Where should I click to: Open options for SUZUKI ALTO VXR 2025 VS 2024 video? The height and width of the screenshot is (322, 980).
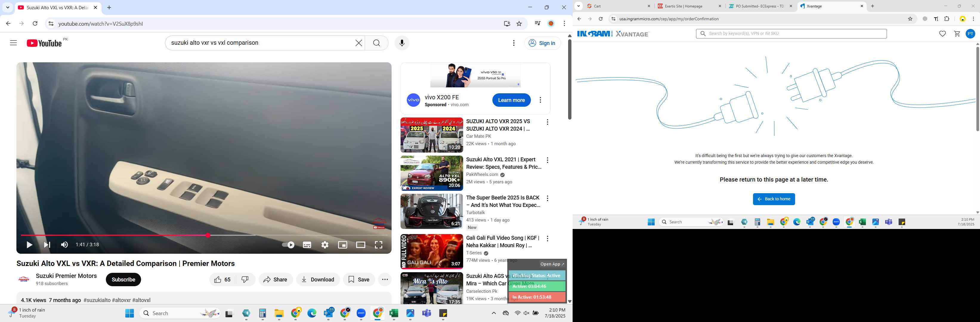(548, 122)
